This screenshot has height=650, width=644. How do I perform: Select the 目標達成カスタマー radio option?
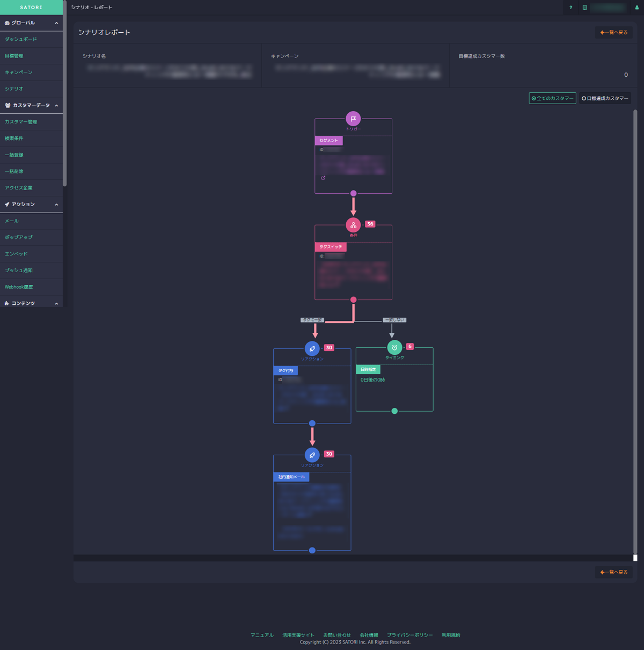[x=605, y=98]
